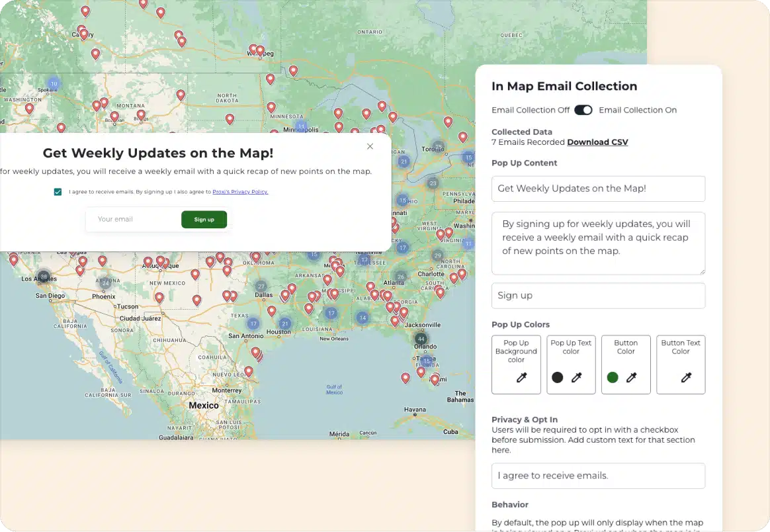Image resolution: width=770 pixels, height=532 pixels.
Task: Click the red map pin in North Dakota
Action: 230,119
